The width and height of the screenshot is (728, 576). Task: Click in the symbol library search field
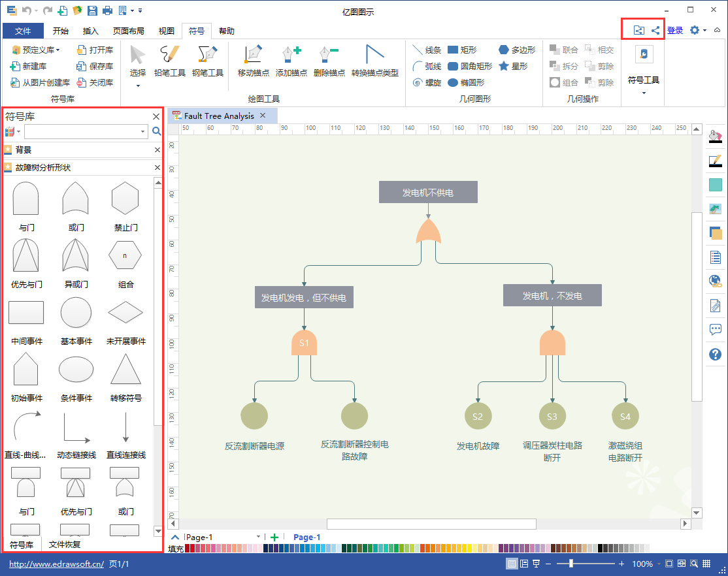click(82, 132)
